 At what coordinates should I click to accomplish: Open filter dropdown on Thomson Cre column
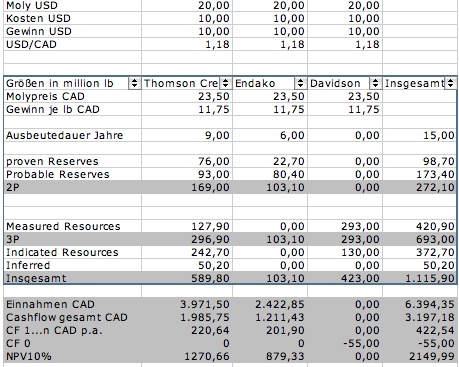click(226, 83)
